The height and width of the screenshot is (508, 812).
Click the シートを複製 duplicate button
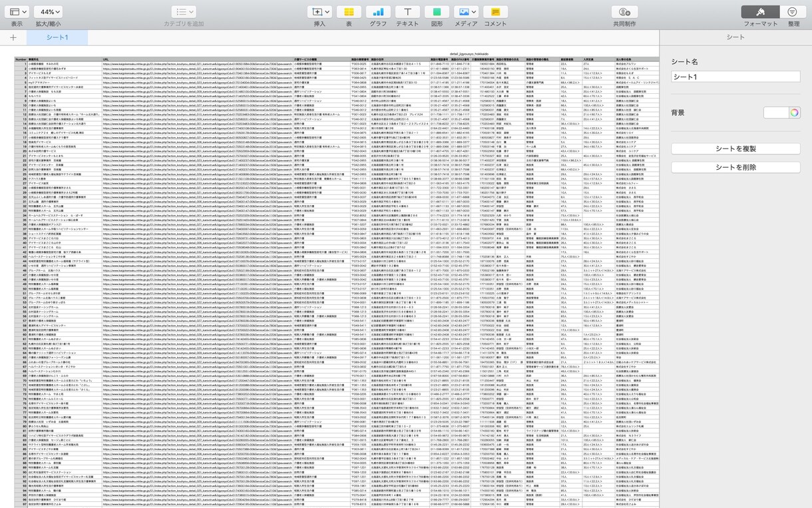[735, 148]
